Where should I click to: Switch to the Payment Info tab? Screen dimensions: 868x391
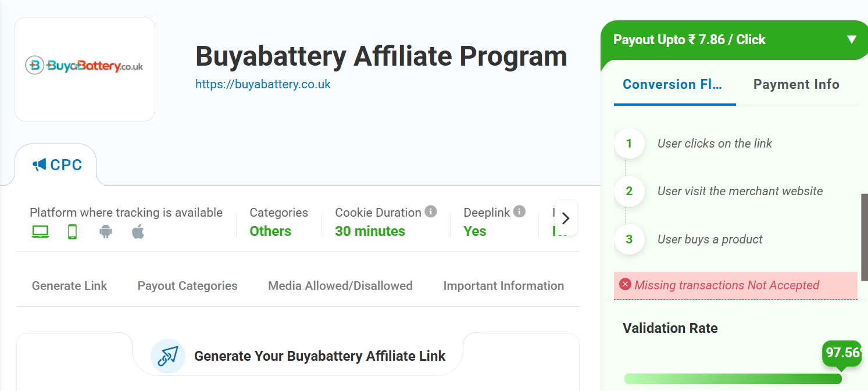[796, 84]
